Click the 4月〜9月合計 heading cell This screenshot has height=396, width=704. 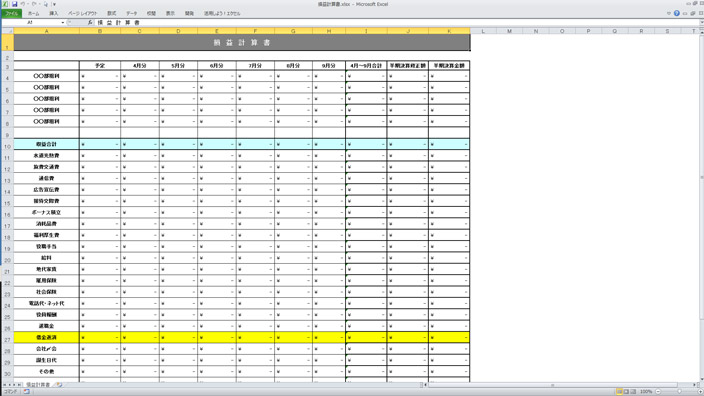[366, 66]
